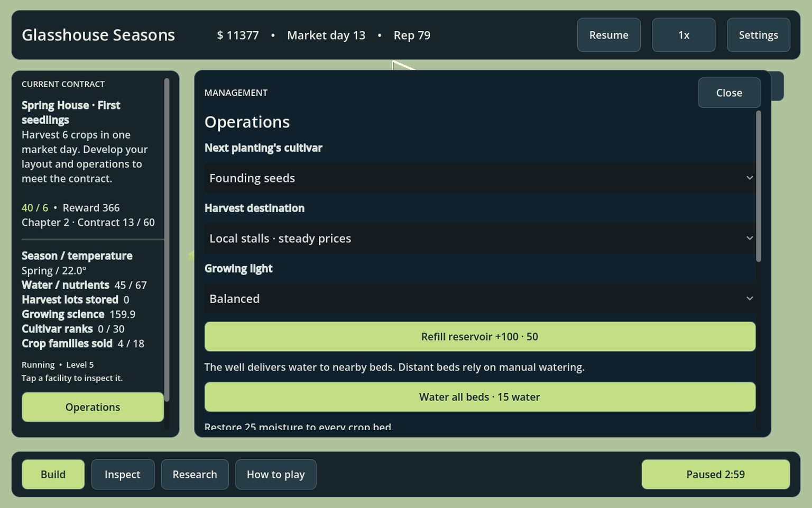The image size is (812, 508).
Task: Open the Growing light dropdown
Action: 479,298
